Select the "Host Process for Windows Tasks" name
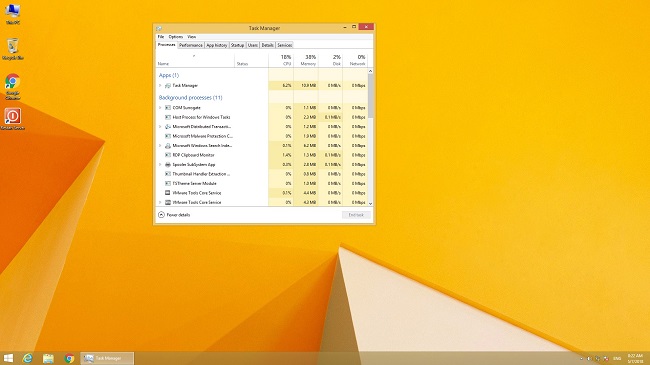This screenshot has width=650, height=365. coord(201,117)
